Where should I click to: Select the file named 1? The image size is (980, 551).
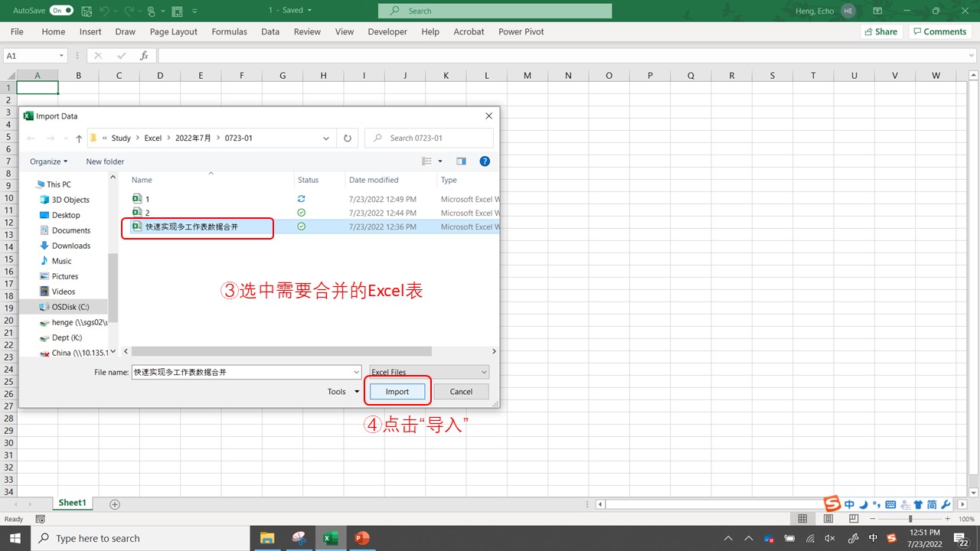pyautogui.click(x=147, y=199)
